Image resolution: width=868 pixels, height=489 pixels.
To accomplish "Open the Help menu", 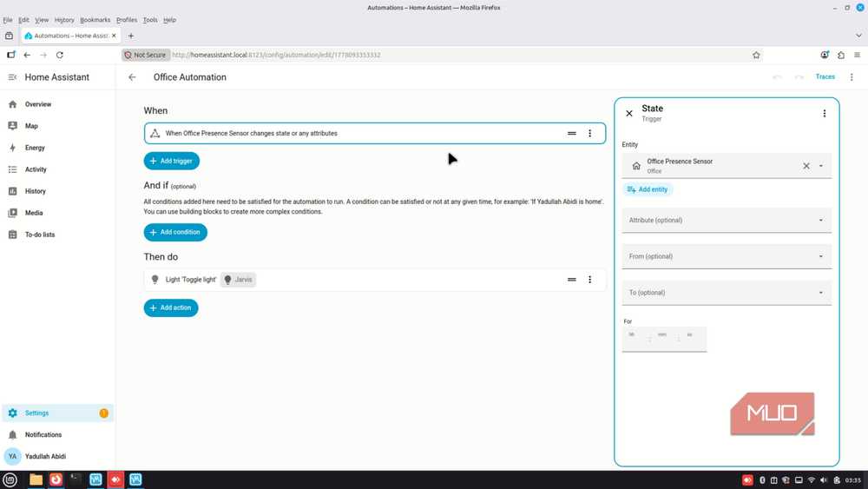I will (x=169, y=20).
